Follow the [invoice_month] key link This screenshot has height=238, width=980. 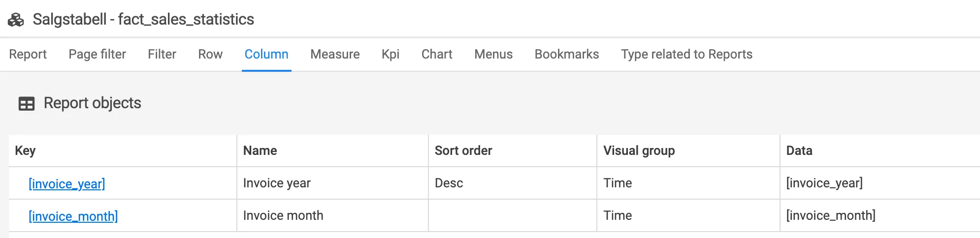coord(73,216)
